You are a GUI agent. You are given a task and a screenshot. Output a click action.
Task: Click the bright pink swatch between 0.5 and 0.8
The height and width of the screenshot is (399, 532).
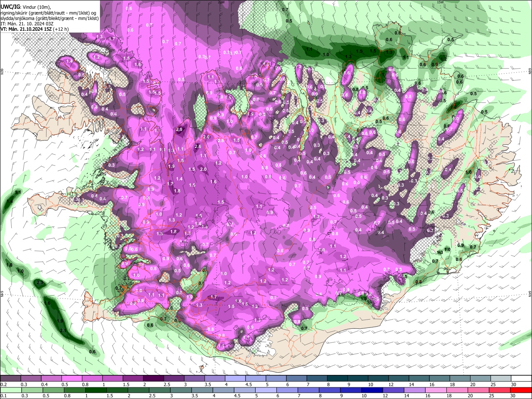click(x=71, y=379)
